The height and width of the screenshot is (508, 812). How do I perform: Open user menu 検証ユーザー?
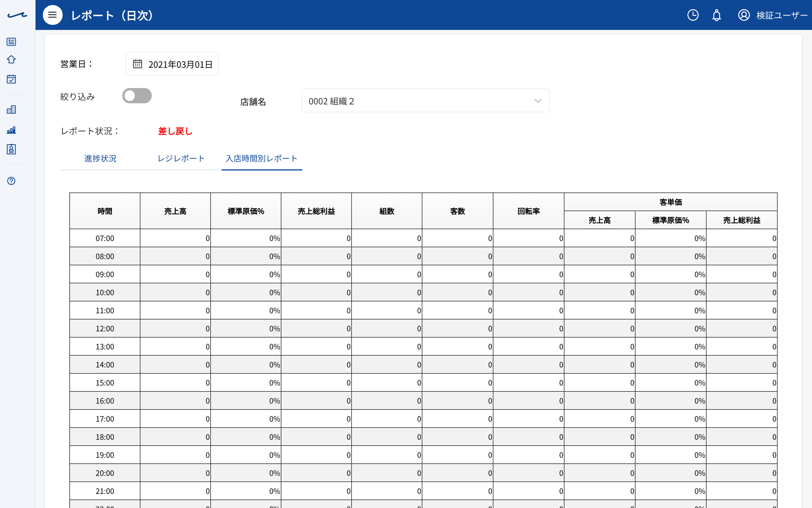click(782, 16)
